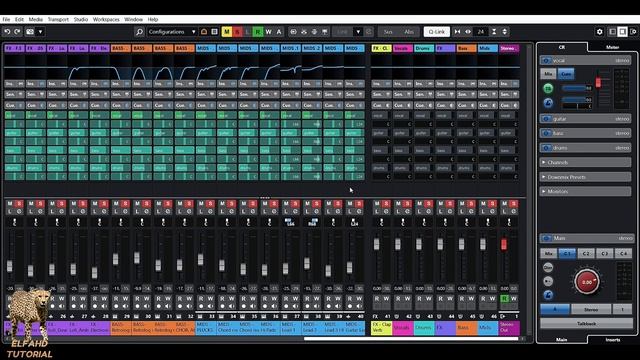Click the Mix button in vocal cue

pyautogui.click(x=548, y=74)
